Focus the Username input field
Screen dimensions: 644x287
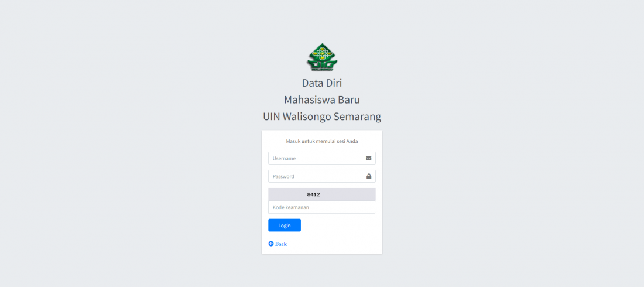(321, 158)
